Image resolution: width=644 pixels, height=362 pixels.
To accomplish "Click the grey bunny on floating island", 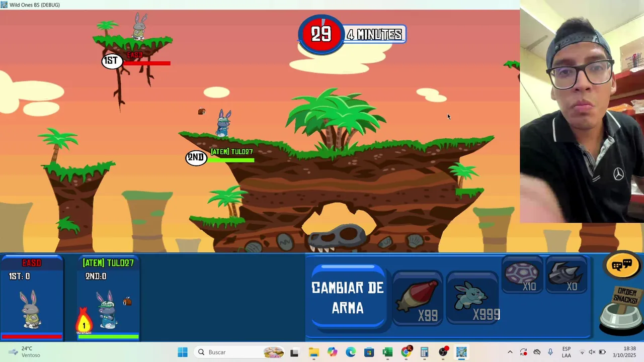I will (139, 26).
